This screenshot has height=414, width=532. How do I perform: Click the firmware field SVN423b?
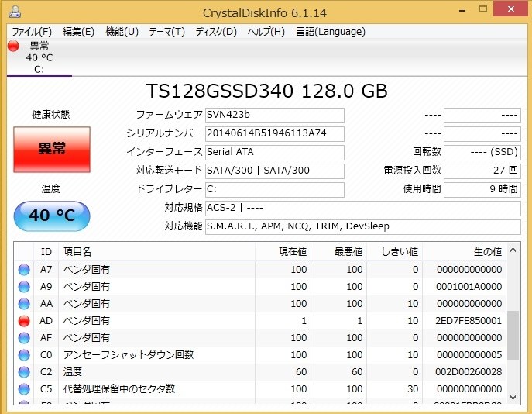coord(275,116)
